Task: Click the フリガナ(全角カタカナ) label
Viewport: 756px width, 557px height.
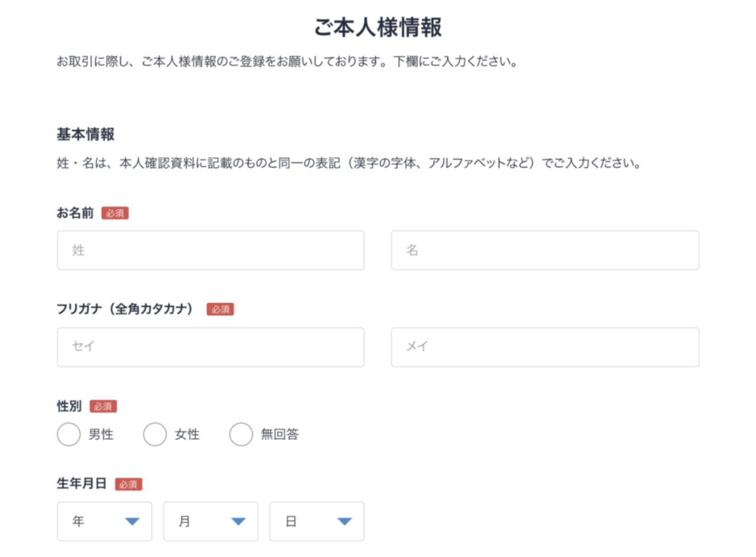Action: coord(125,309)
